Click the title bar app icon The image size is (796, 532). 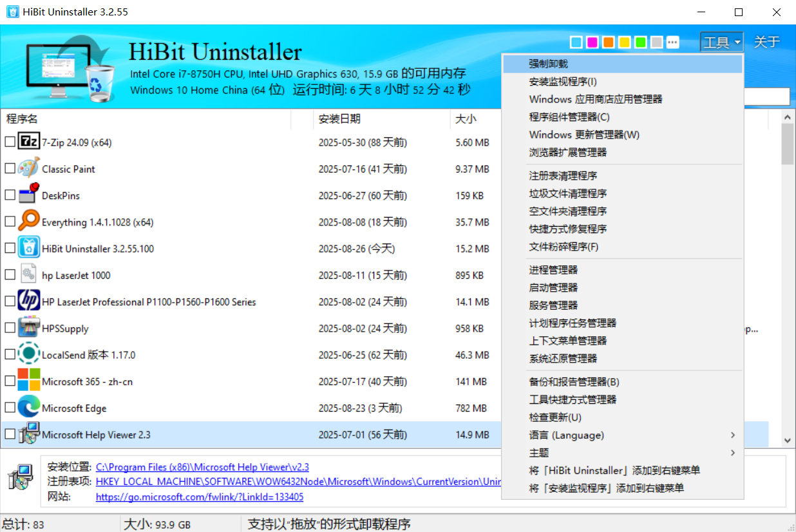12,12
